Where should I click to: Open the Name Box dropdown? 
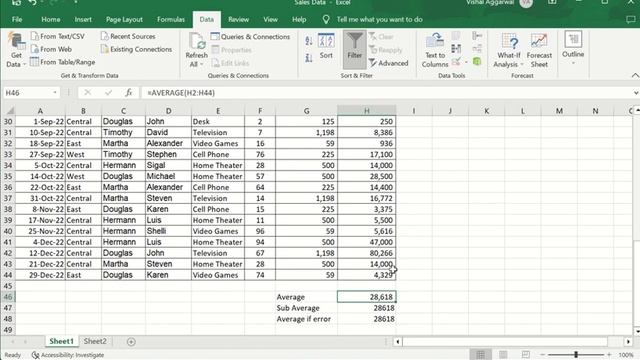coord(55,93)
